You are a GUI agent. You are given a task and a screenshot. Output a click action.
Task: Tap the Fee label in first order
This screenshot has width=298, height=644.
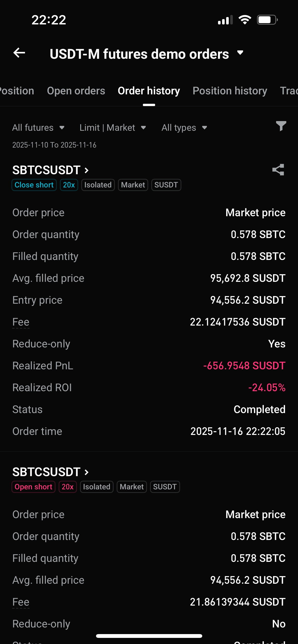click(x=21, y=322)
